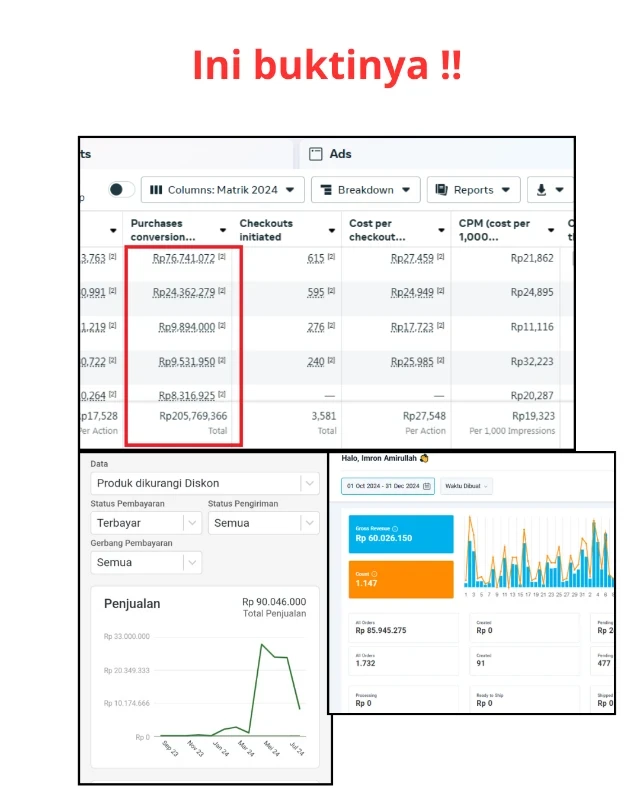Open the Waktu Dibuat selector

[x=466, y=486]
